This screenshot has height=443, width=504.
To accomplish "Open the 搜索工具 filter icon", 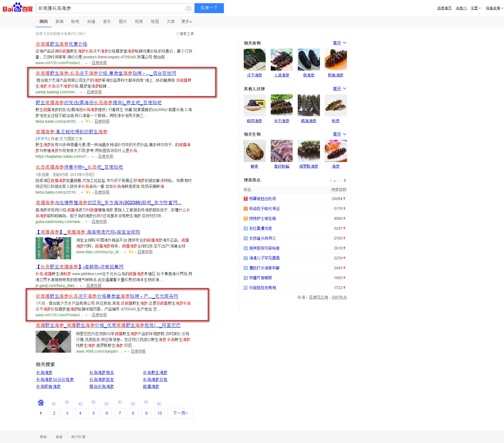I will point(178,34).
